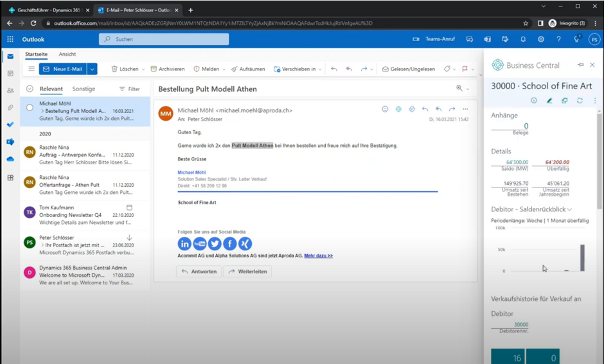Image resolution: width=604 pixels, height=364 pixels.
Task: Open more actions ellipsis in message header
Action: coord(465,109)
